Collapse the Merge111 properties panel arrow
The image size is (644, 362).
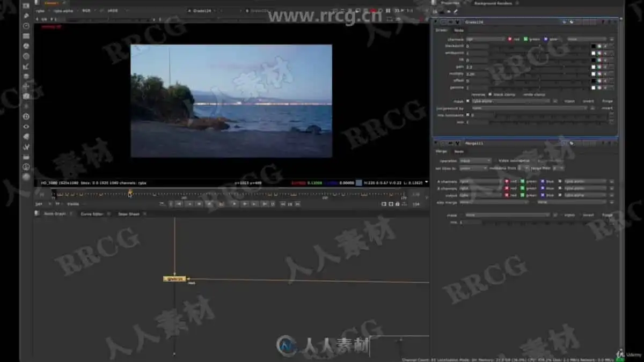[436, 143]
